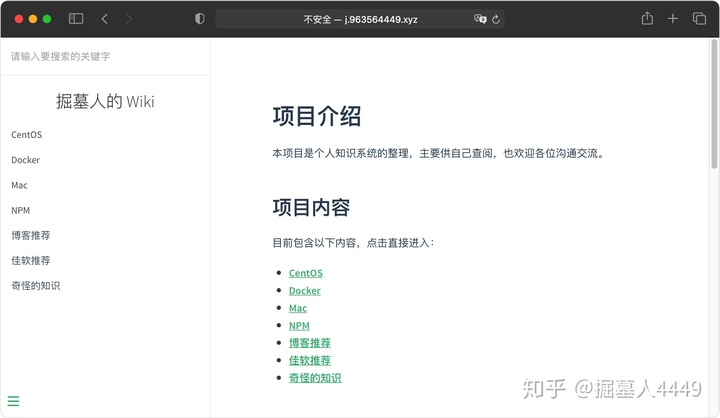Click the 掘墓人的 Wiki title

105,102
